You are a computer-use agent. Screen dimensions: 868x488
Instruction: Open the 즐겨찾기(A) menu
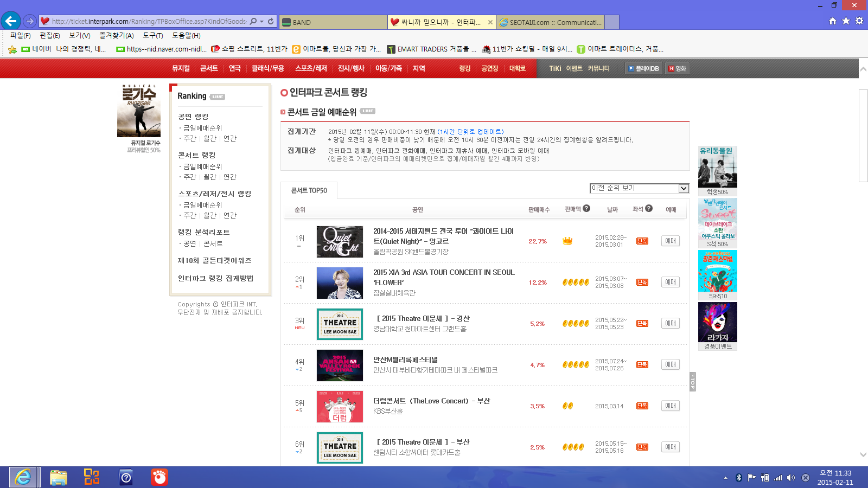click(x=116, y=35)
